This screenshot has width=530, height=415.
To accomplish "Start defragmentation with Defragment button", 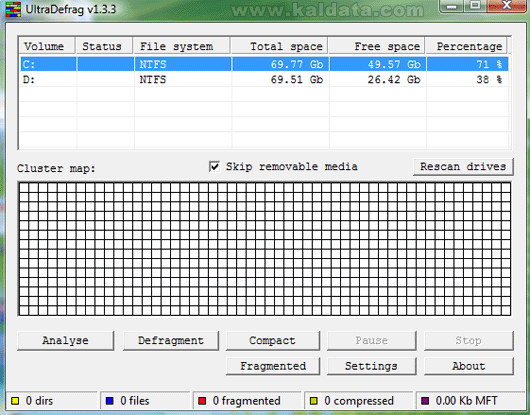I will tap(171, 340).
